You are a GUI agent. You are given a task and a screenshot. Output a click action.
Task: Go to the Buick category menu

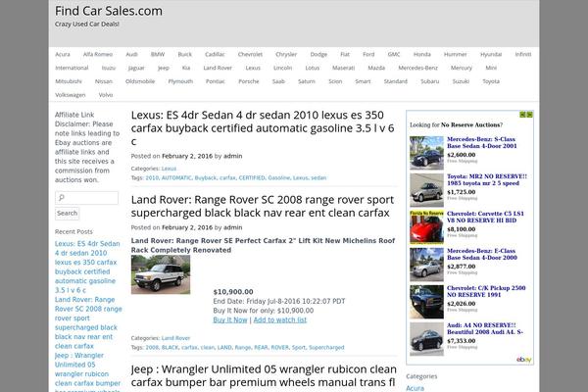tap(185, 55)
